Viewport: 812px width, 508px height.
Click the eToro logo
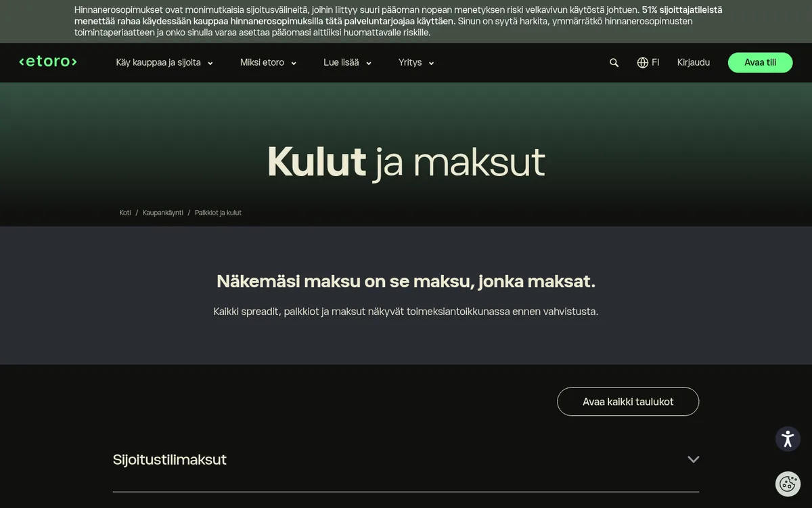[x=48, y=62]
